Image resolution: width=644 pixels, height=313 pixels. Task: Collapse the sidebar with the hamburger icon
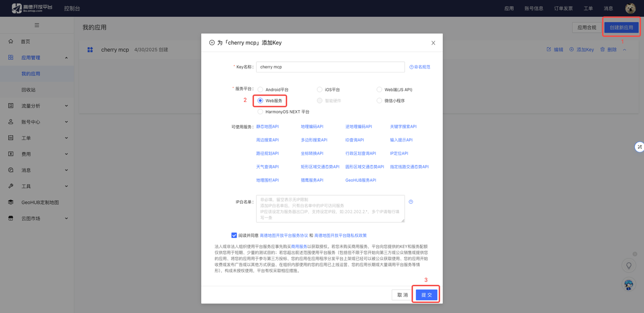point(36,25)
